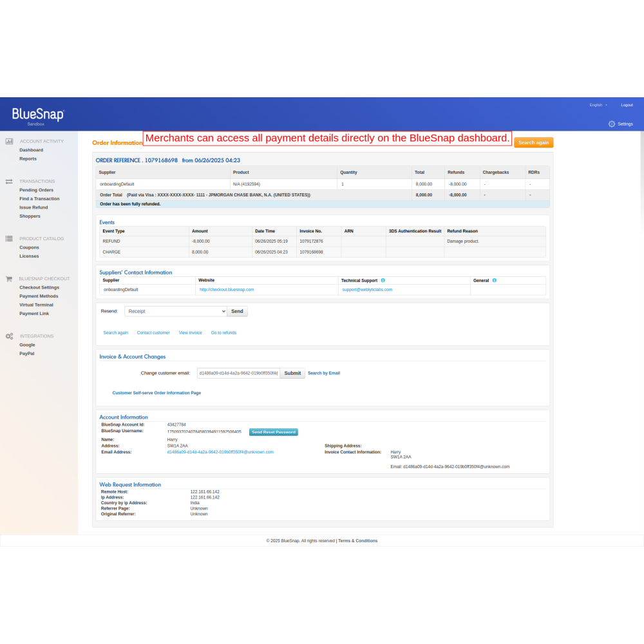This screenshot has height=644, width=644.
Task: Open Find a Transaction in sidebar
Action: (x=39, y=199)
